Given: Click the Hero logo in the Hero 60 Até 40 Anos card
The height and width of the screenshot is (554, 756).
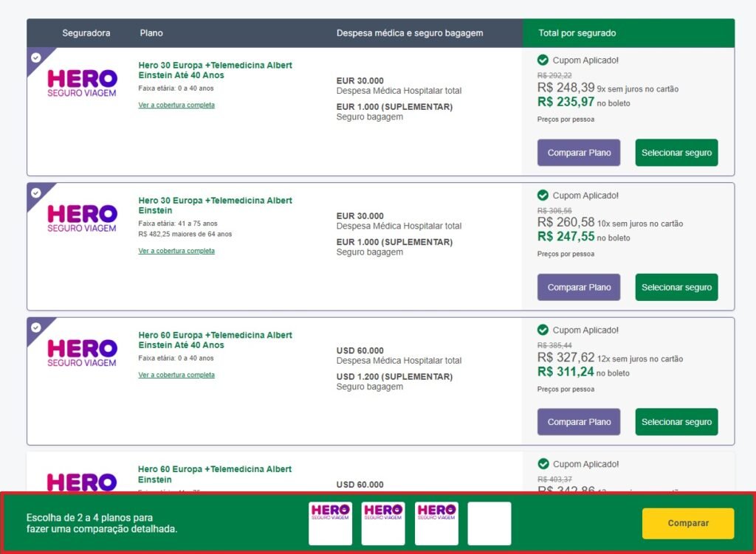Looking at the screenshot, I should tap(82, 353).
